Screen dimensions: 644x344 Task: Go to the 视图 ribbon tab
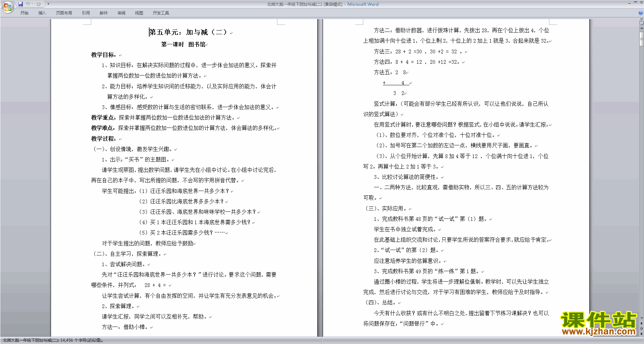[139, 13]
